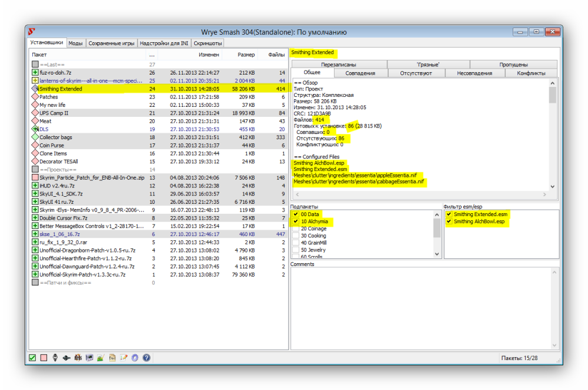Image resolution: width=588 pixels, height=390 pixels.
Task: Open the Notepad++ editor icon in the toolbar
Action: pyautogui.click(x=101, y=358)
